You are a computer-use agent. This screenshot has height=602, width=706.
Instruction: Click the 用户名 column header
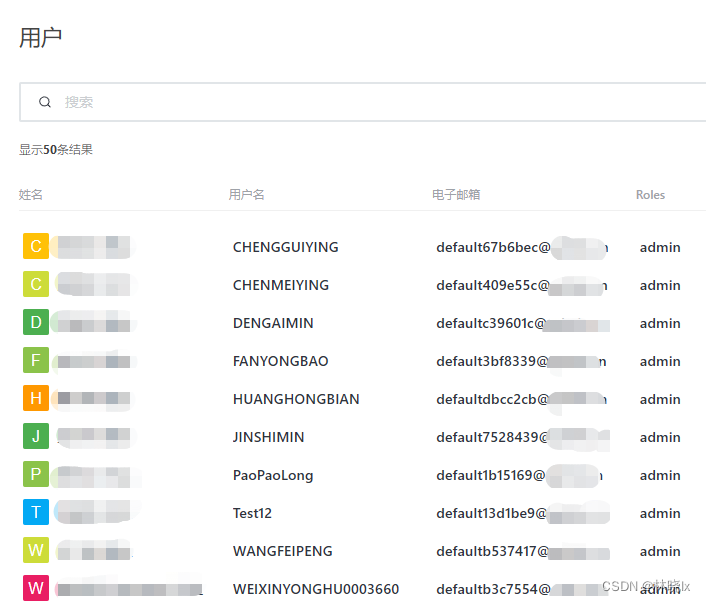[246, 195]
